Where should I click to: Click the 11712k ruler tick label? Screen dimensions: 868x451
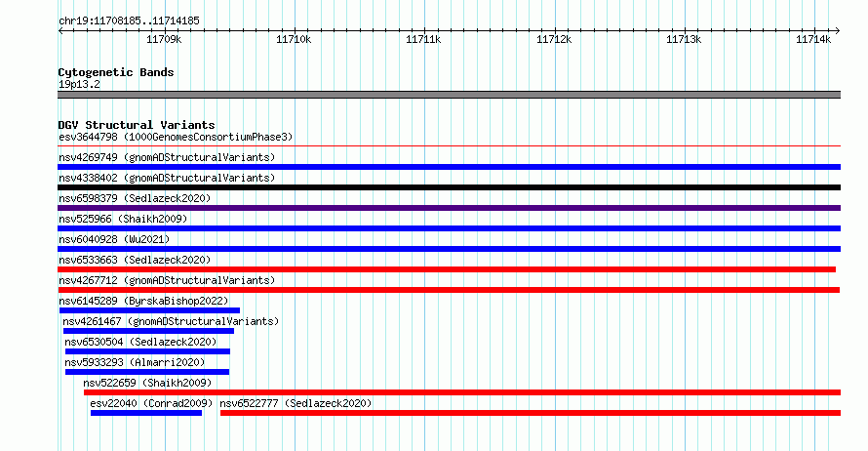click(x=554, y=39)
